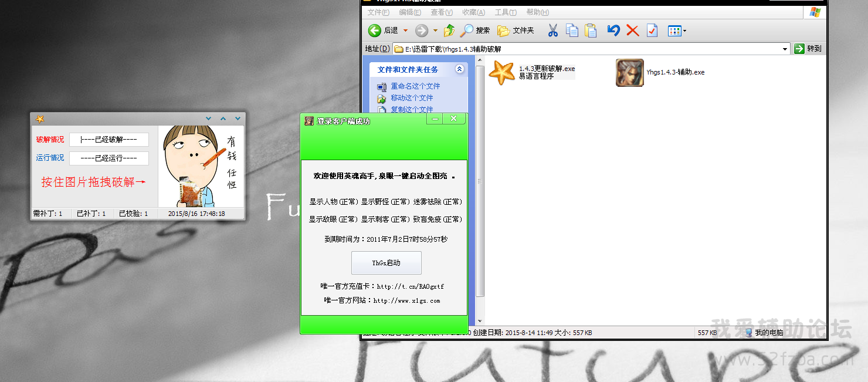Click the Paste clipboard icon
The image size is (868, 382).
[x=591, y=31]
